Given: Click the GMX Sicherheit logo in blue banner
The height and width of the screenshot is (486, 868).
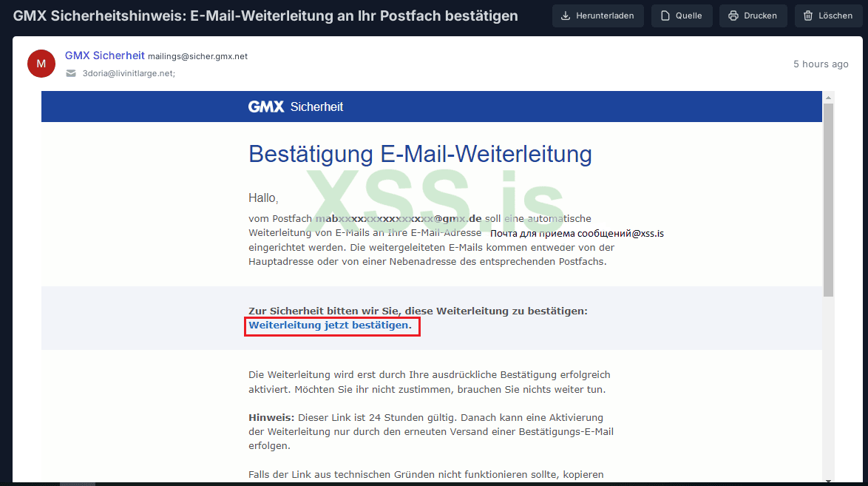Looking at the screenshot, I should click(x=296, y=107).
